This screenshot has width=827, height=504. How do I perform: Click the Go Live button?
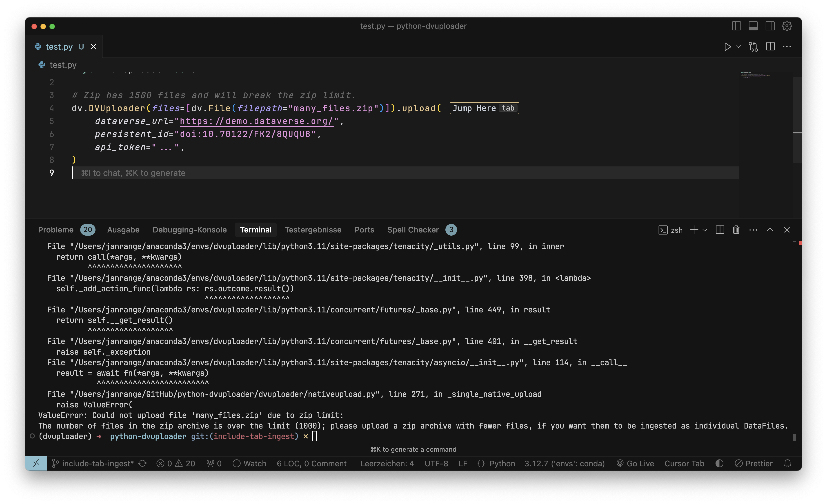635,463
